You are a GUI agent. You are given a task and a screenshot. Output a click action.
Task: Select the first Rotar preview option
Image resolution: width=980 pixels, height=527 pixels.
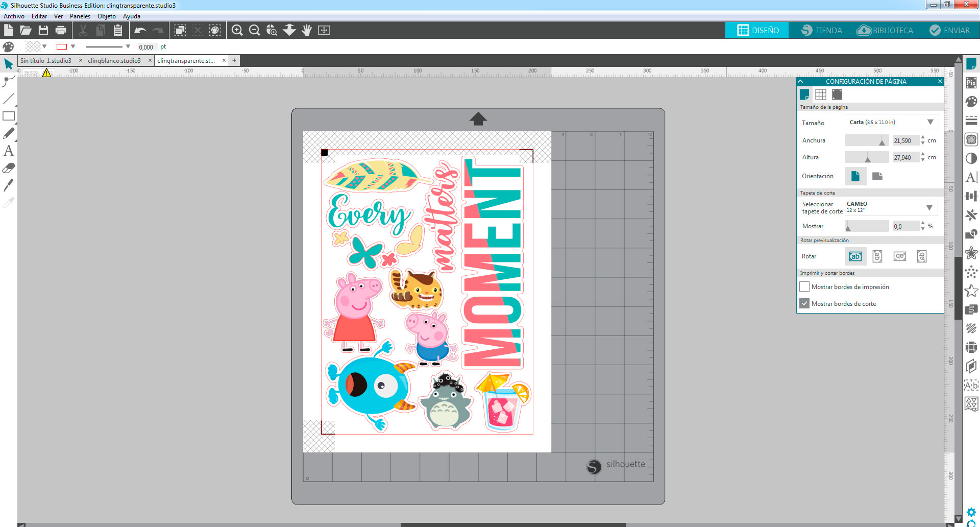(x=855, y=256)
